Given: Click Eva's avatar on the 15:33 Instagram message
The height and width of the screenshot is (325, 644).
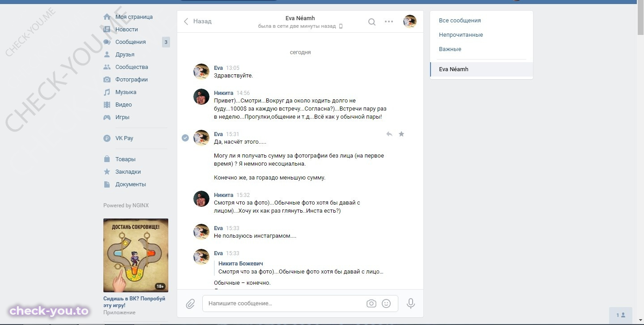Looking at the screenshot, I should (x=201, y=232).
